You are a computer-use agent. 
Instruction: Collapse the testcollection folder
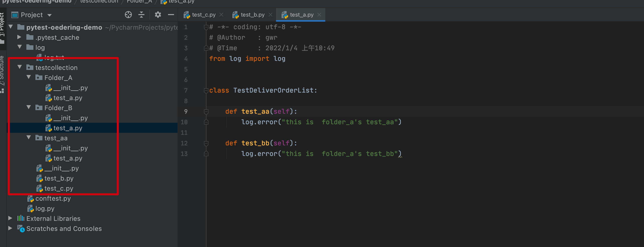(20, 67)
